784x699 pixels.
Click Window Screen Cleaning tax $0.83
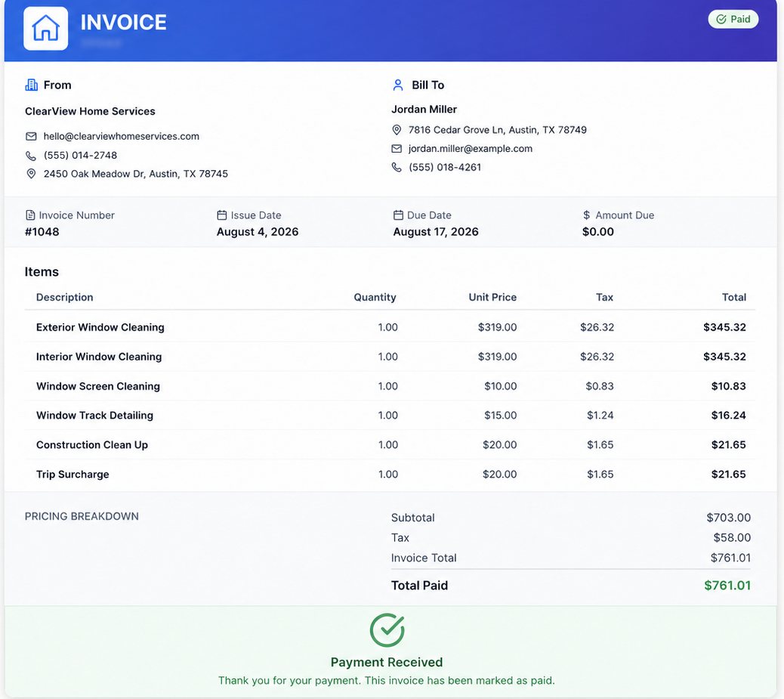600,386
